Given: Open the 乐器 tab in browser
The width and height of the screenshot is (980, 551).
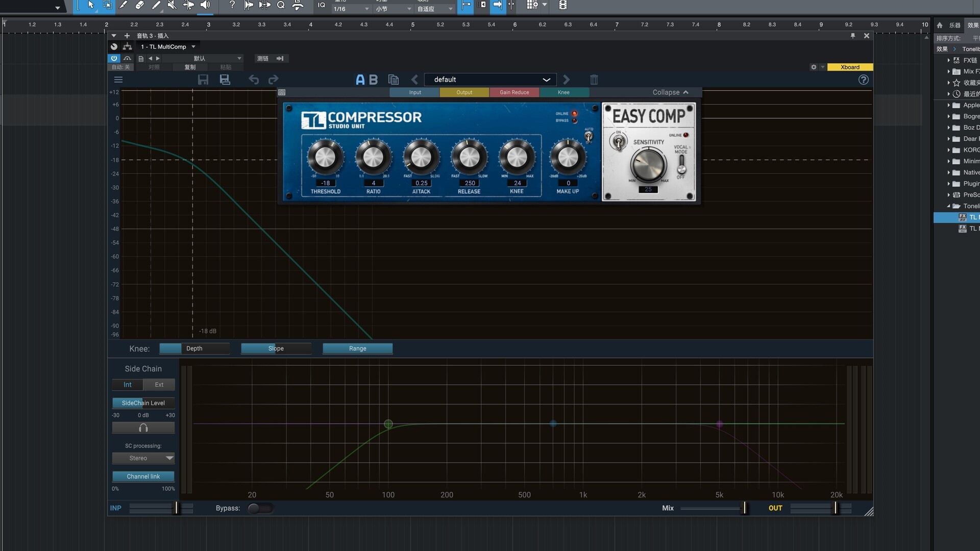Looking at the screenshot, I should point(954,25).
